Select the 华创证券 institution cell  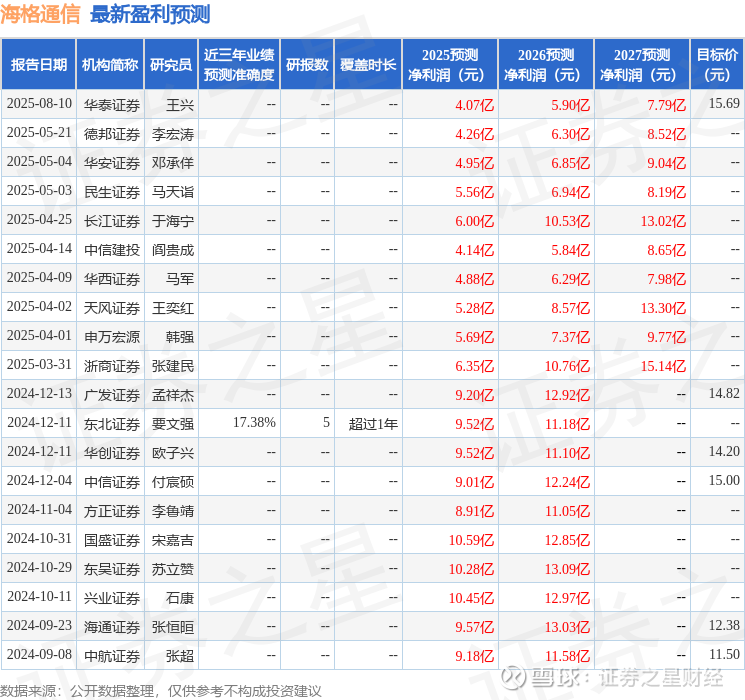[112, 453]
